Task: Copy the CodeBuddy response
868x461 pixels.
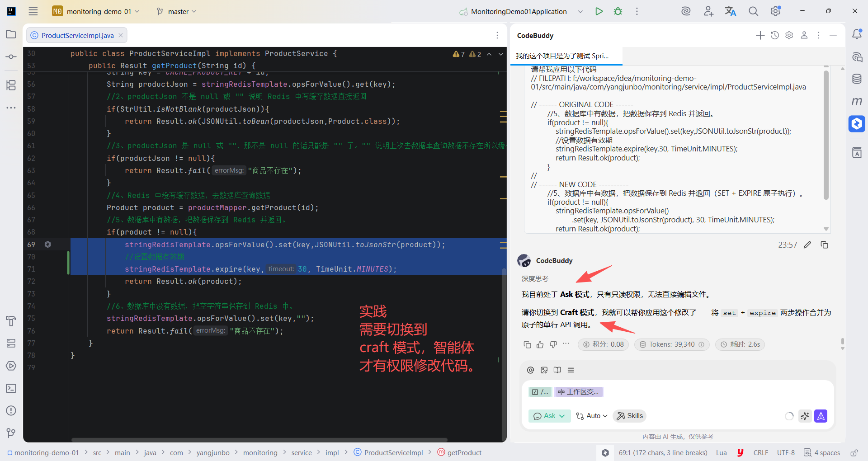Action: click(x=527, y=345)
